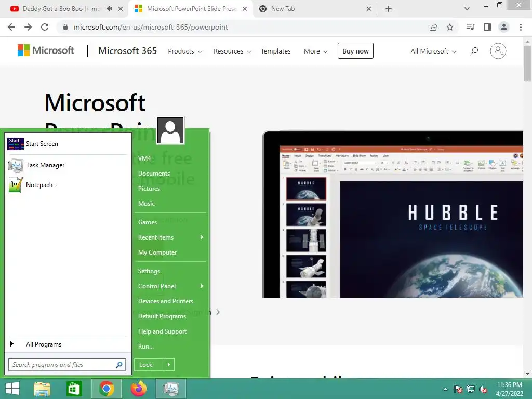Click the network tray icon
This screenshot has height=399, width=532.
(471, 389)
